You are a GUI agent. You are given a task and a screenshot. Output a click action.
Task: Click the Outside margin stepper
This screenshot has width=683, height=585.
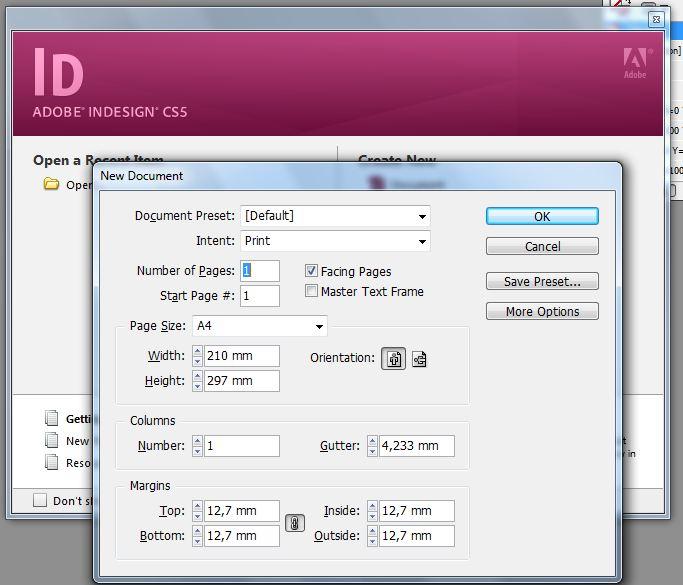click(x=372, y=536)
